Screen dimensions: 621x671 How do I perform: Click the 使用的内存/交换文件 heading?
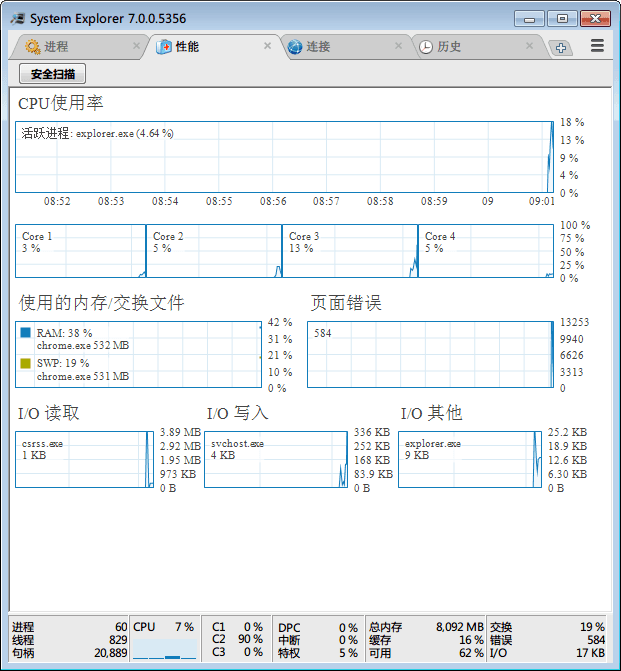[101, 303]
